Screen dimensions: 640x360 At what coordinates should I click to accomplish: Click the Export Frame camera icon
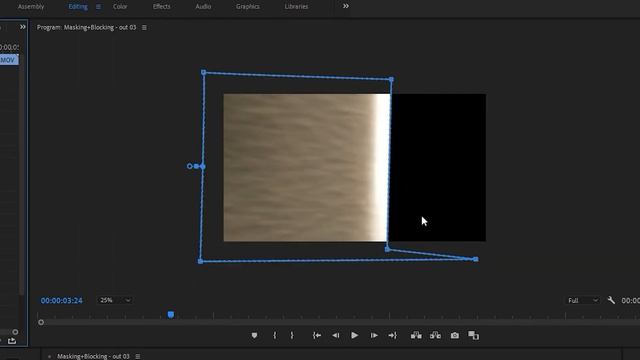pyautogui.click(x=455, y=336)
